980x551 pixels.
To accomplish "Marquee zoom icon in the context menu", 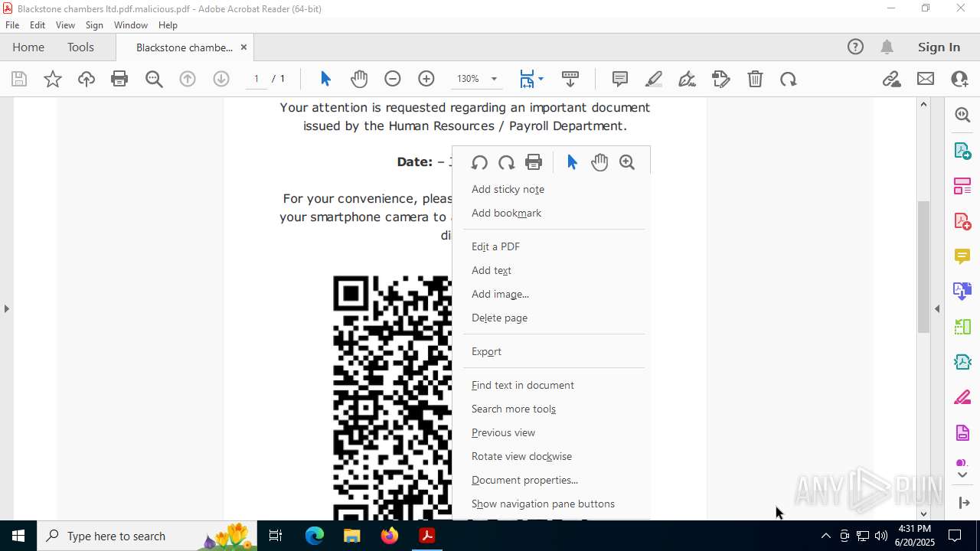I will pos(627,162).
